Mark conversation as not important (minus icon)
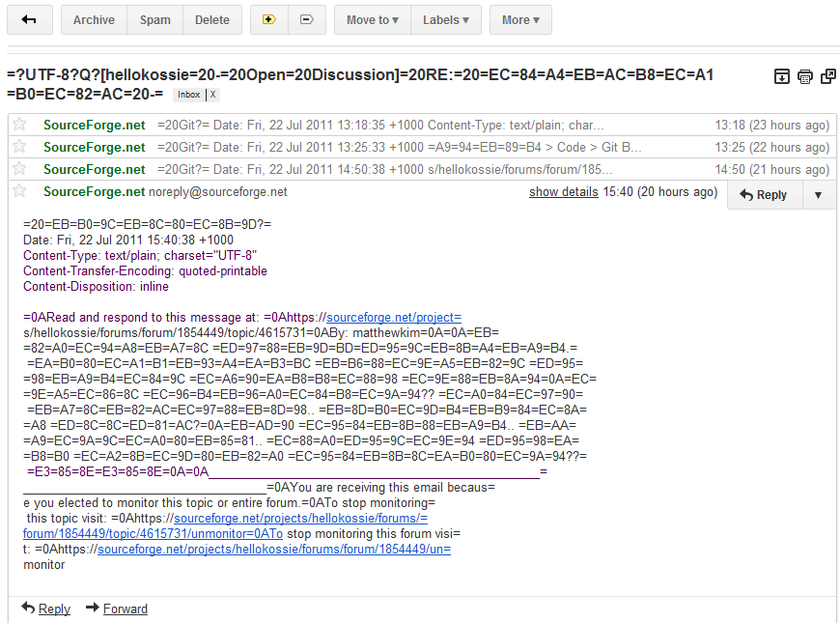840x623 pixels. (306, 19)
